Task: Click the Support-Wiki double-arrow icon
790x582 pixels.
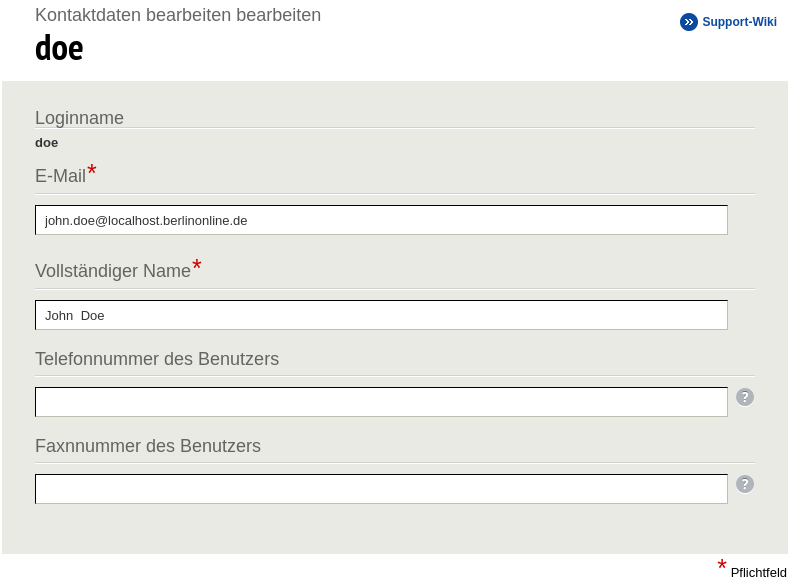Action: [x=688, y=22]
